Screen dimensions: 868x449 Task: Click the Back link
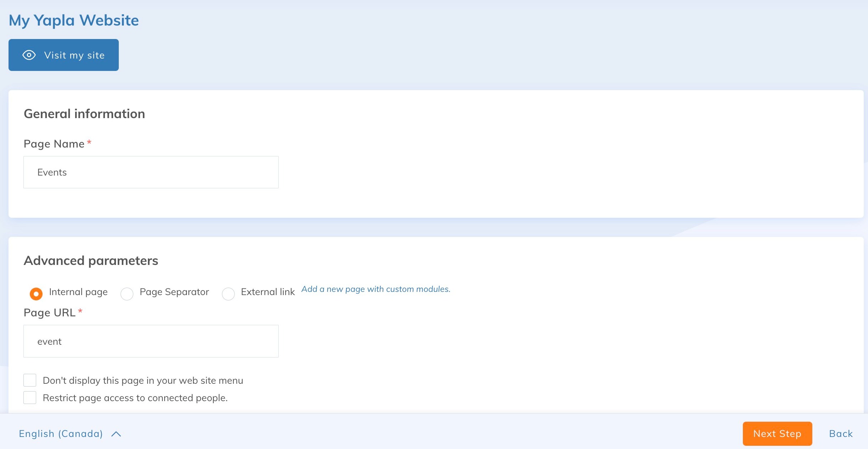[x=841, y=433]
